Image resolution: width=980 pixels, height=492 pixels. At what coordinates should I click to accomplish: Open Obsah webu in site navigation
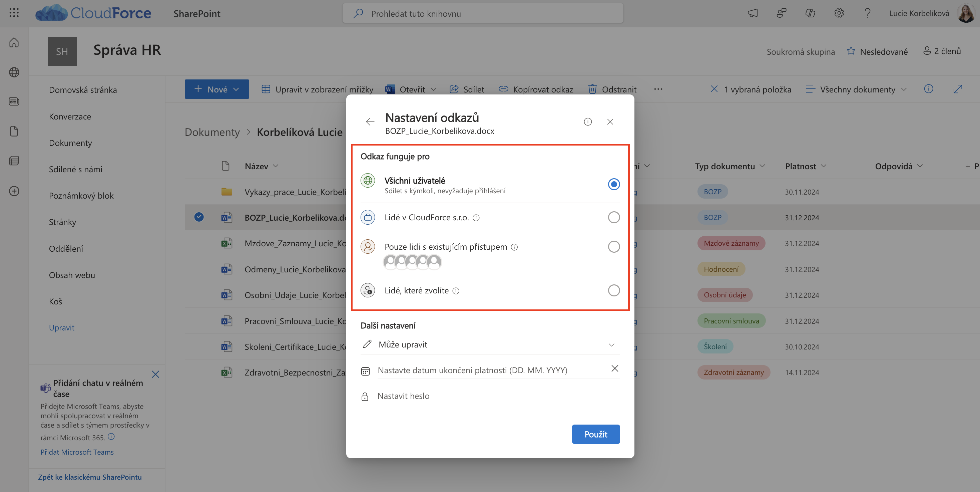pyautogui.click(x=72, y=275)
